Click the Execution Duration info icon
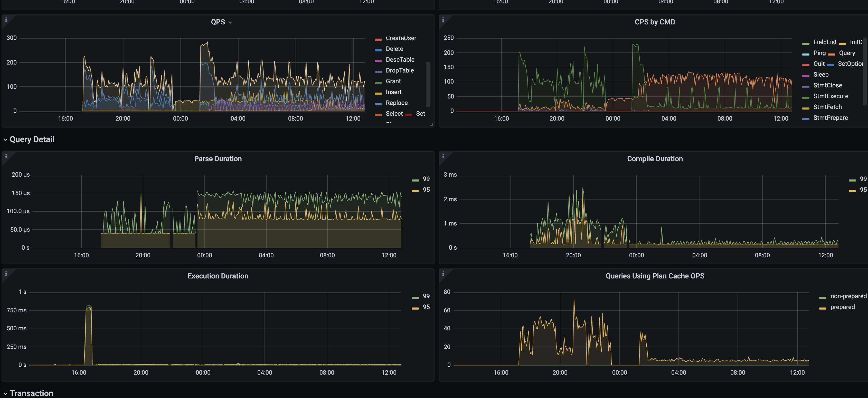Screen dimensions: 868x398 pos(6,274)
